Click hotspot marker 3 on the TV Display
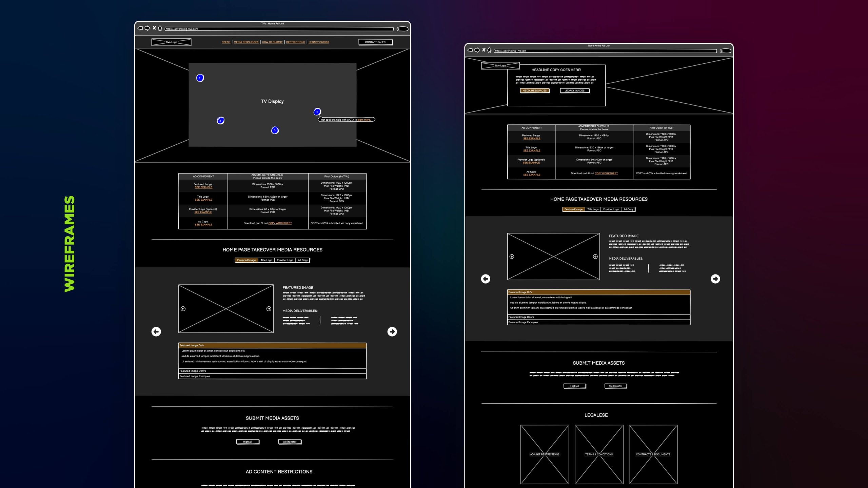The image size is (868, 488). click(275, 130)
